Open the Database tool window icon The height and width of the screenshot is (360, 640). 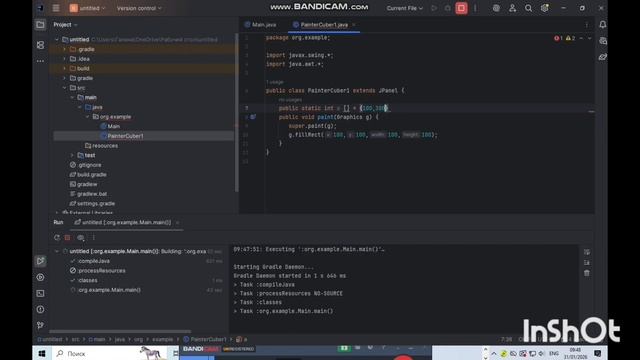[x=602, y=41]
